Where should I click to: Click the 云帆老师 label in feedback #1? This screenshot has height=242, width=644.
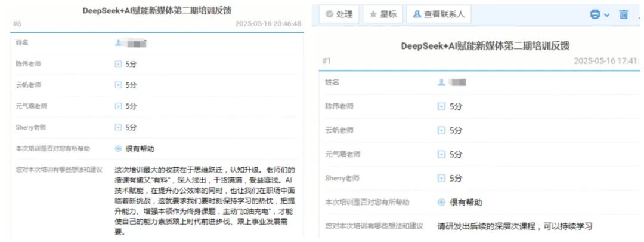coord(339,130)
